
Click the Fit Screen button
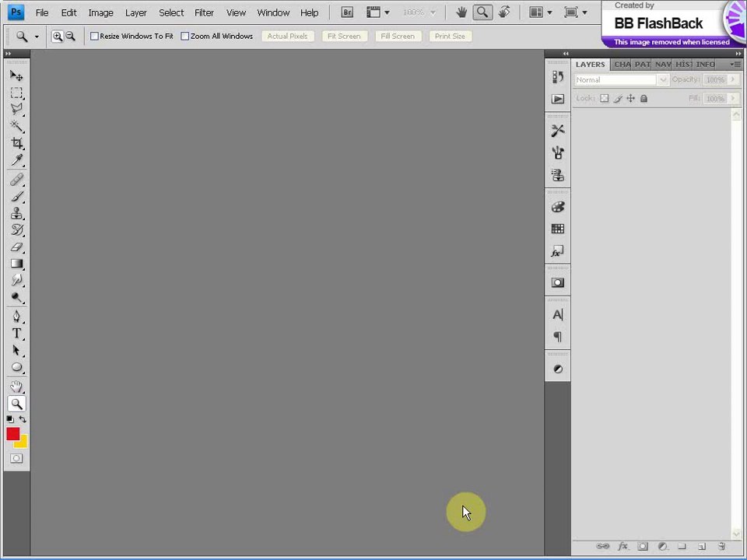pyautogui.click(x=344, y=37)
